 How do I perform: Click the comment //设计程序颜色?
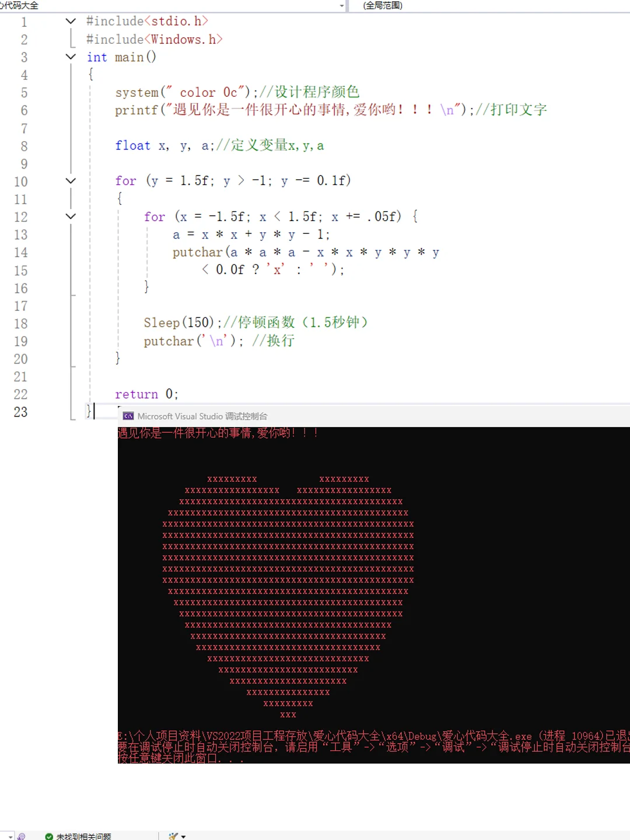tap(310, 92)
